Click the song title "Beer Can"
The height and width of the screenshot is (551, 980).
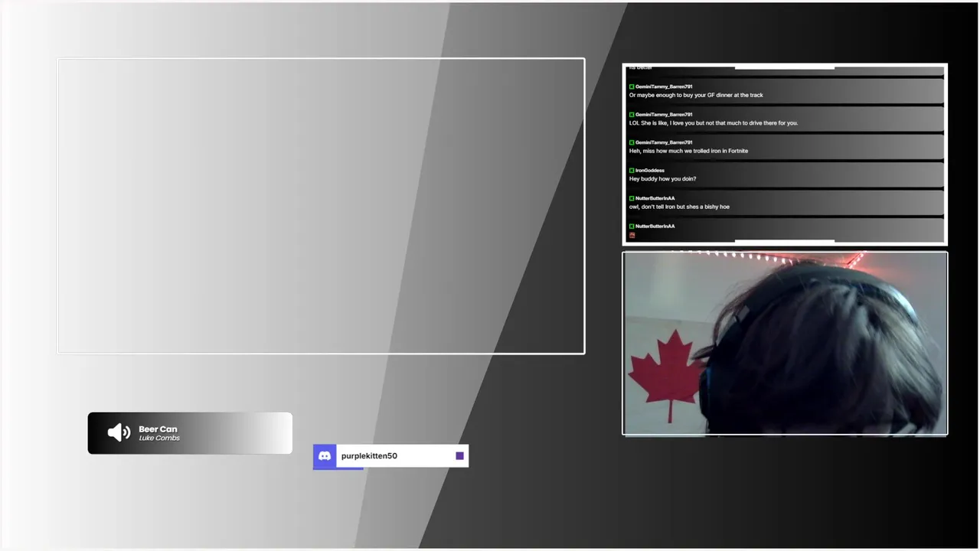click(158, 429)
